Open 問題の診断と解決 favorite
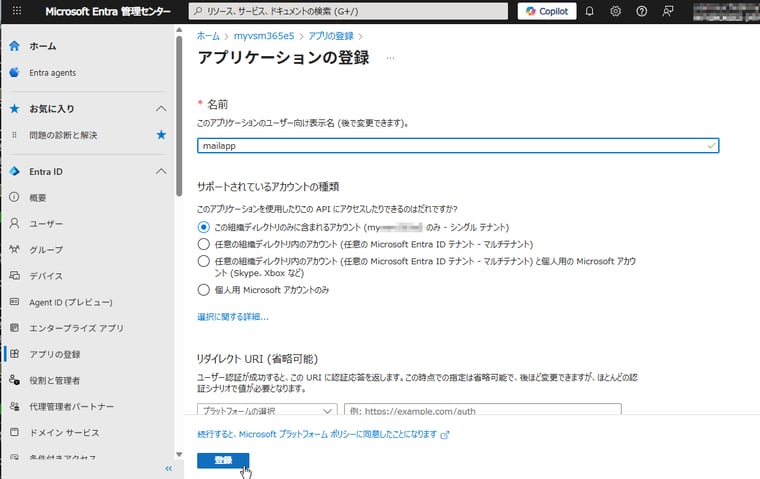Image resolution: width=760 pixels, height=479 pixels. (x=63, y=135)
